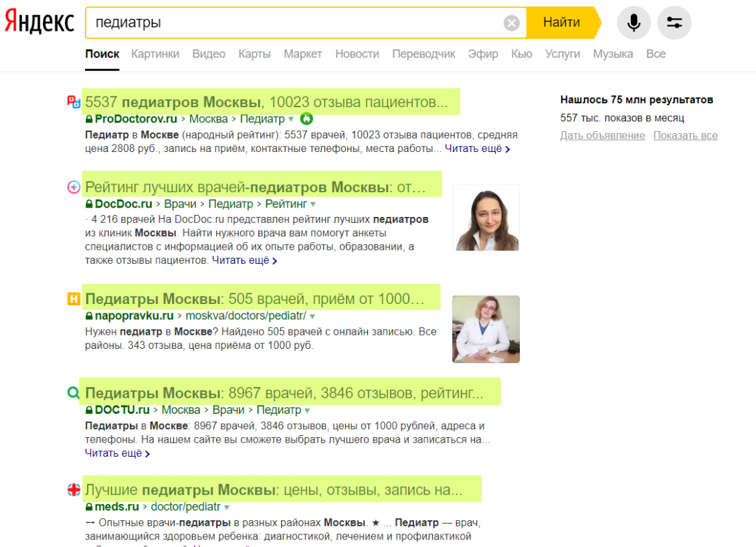Open 'Лучшие педиатры Москвы' result title

274,490
